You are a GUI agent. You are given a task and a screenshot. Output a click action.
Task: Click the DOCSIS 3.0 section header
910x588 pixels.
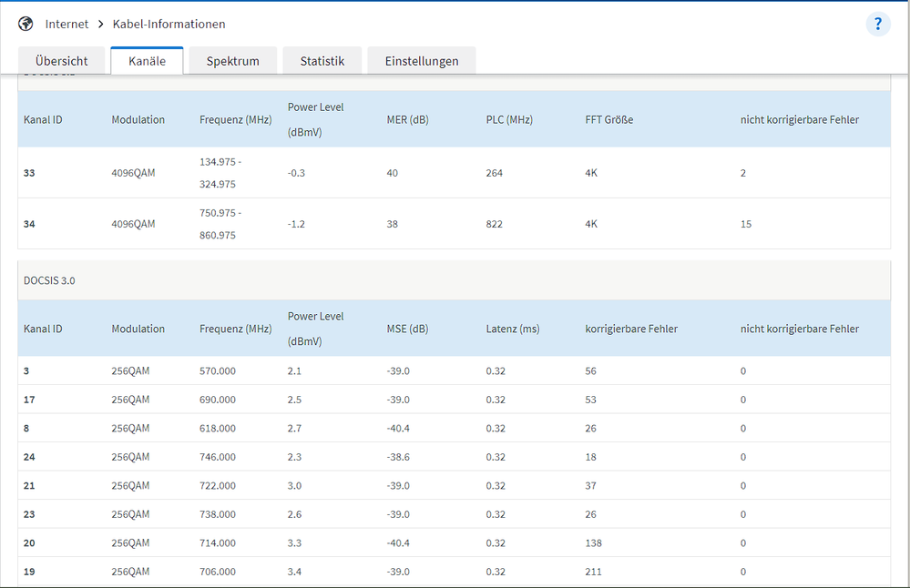[49, 280]
